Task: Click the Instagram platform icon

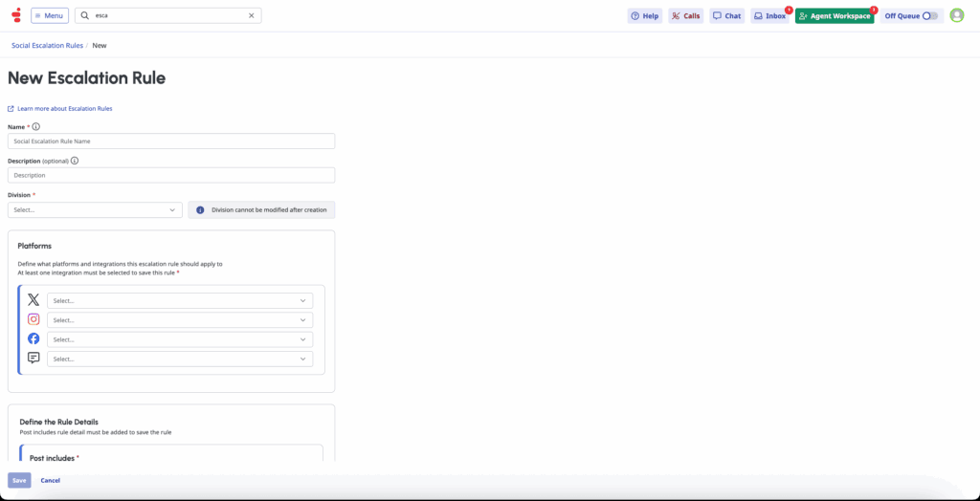Action: click(33, 319)
